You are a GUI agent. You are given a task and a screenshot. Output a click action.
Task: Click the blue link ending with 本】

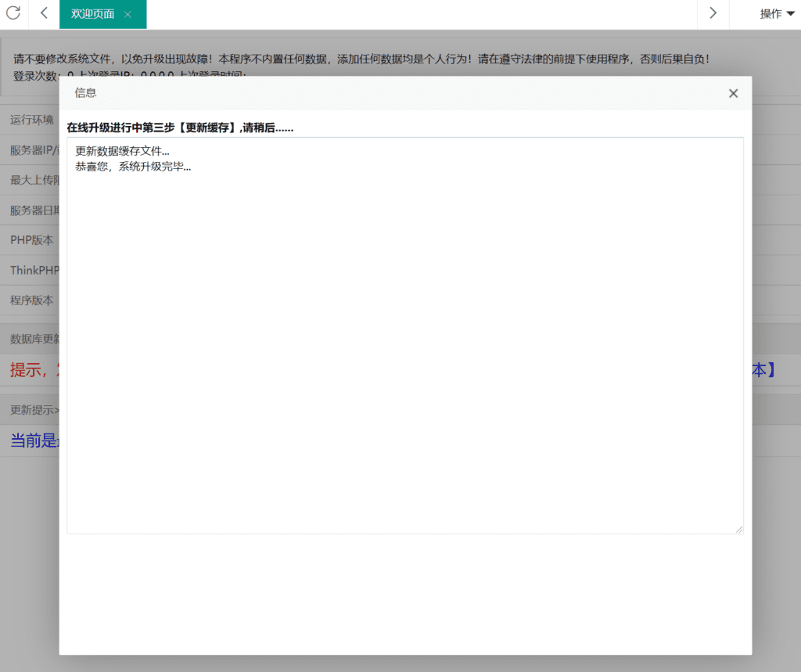763,370
